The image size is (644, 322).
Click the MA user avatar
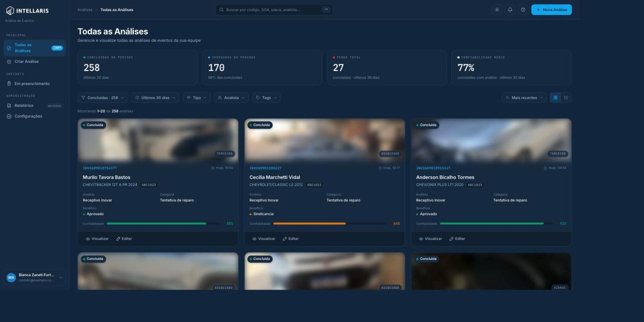[11, 277]
